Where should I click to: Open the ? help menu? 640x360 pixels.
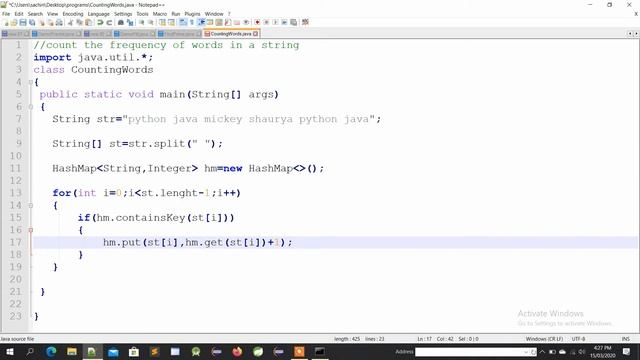(x=229, y=14)
